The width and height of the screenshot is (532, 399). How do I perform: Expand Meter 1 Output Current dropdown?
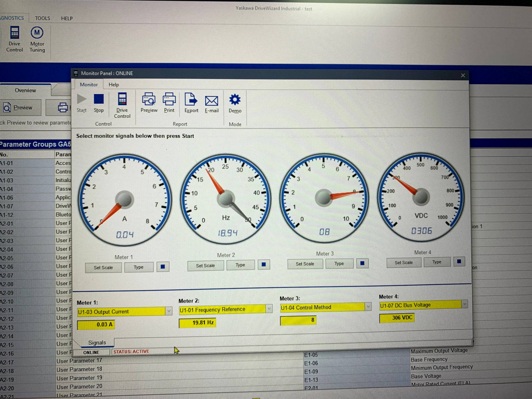point(169,311)
